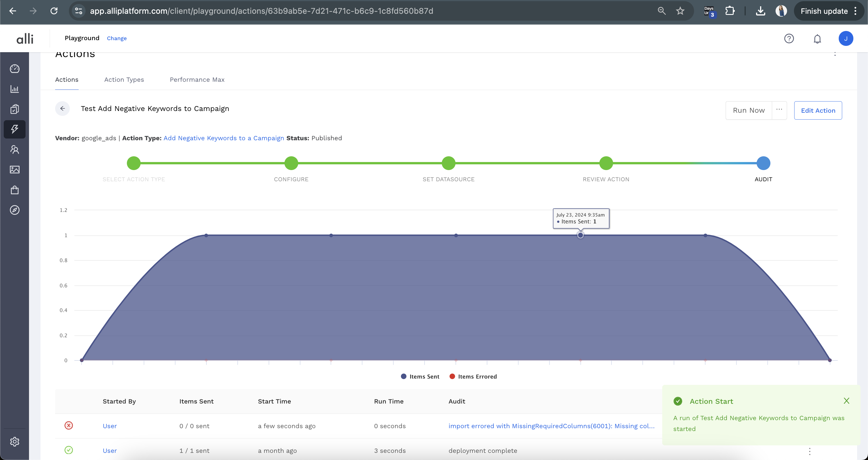Open the audiences people sidebar icon
Viewport: 868px width, 460px height.
click(14, 149)
